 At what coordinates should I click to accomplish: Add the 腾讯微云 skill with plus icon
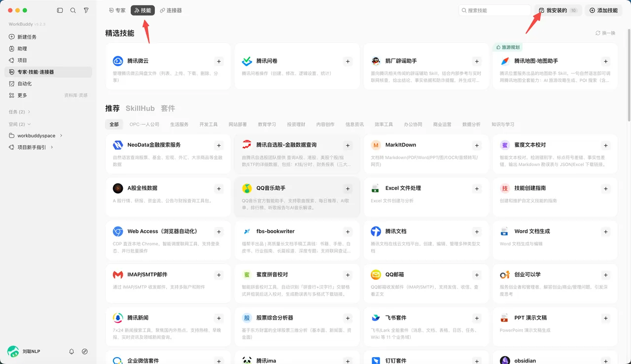pyautogui.click(x=219, y=62)
